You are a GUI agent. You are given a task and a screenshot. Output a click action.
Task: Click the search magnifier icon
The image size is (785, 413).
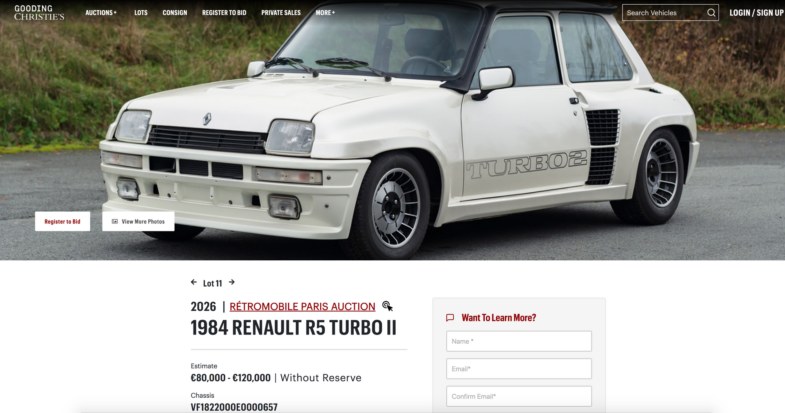click(711, 13)
